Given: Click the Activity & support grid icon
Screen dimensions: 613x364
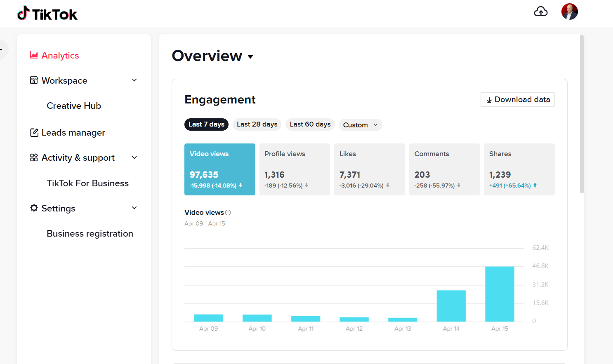Looking at the screenshot, I should coord(34,157).
